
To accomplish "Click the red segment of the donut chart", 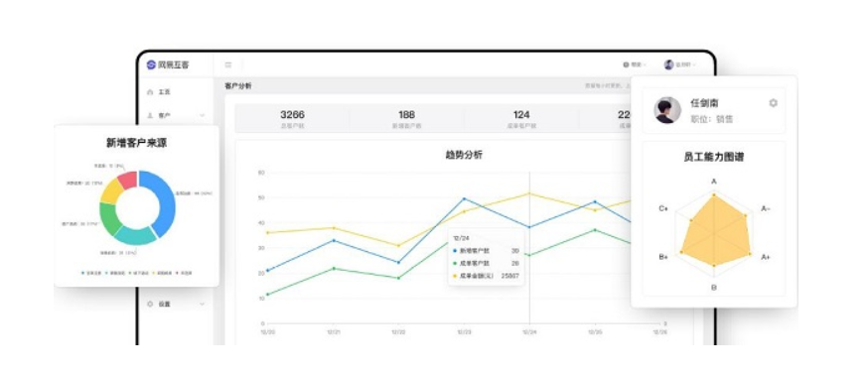I will click(x=128, y=180).
